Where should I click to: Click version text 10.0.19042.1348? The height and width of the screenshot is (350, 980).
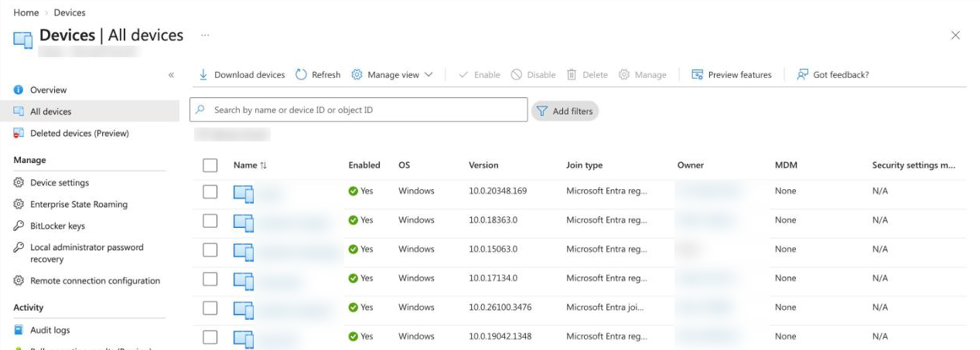500,337
